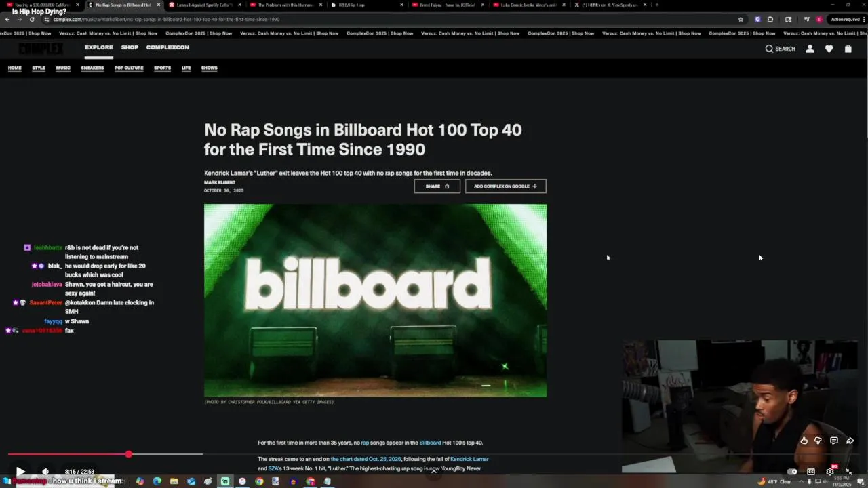The height and width of the screenshot is (488, 868).
Task: Toggle the autoplay switch
Action: click(792, 472)
